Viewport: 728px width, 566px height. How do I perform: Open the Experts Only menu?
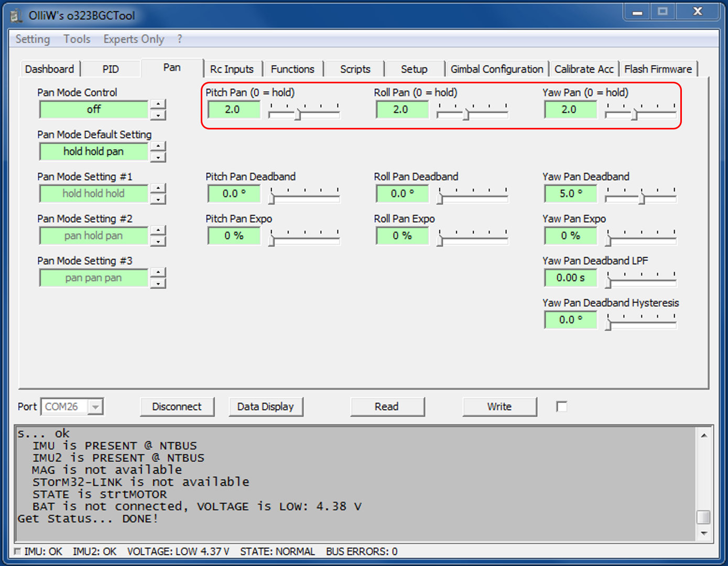(134, 39)
